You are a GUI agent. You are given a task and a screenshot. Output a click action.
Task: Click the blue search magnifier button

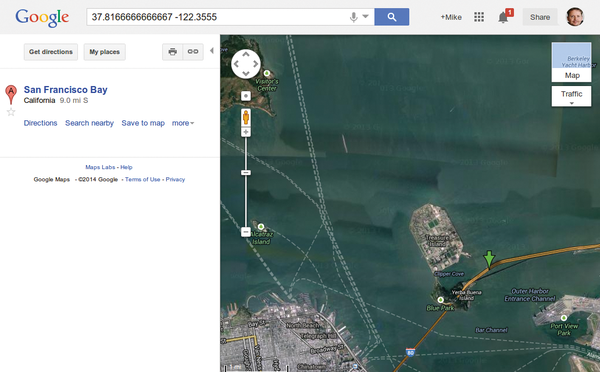coord(391,17)
